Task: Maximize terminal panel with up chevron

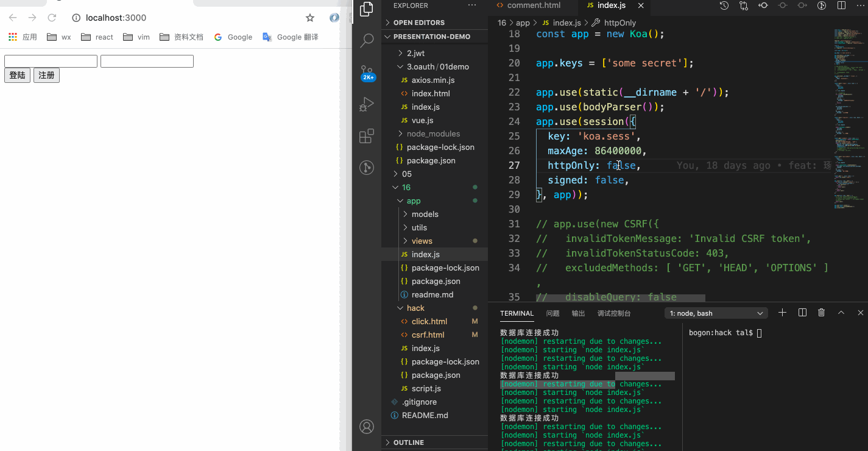Action: [841, 313]
